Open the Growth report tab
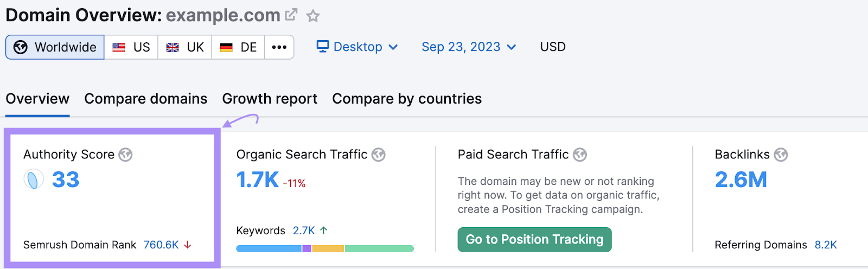The height and width of the screenshot is (269, 868). [270, 99]
